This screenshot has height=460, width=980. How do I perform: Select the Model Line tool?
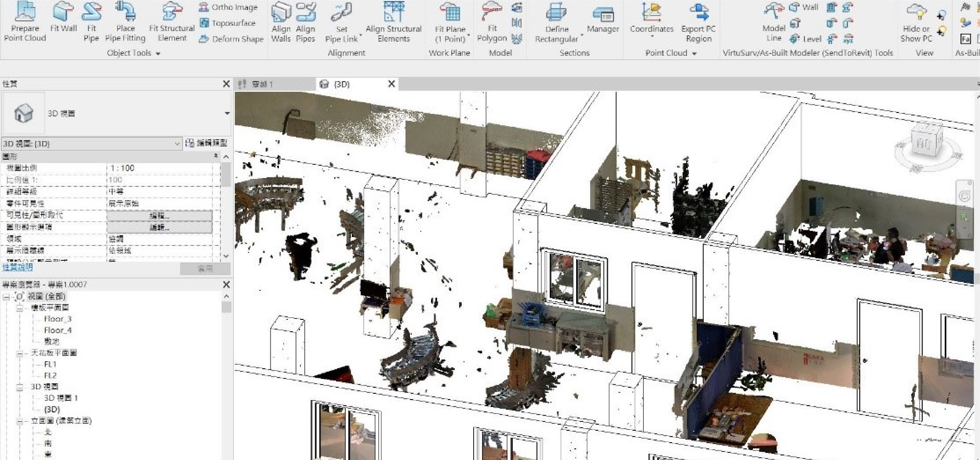coord(774,22)
